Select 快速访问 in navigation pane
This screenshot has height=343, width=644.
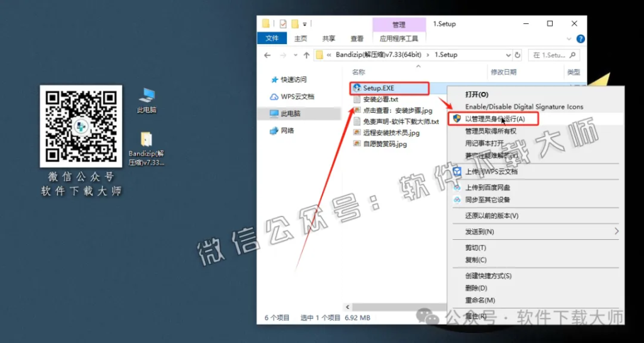click(x=289, y=80)
